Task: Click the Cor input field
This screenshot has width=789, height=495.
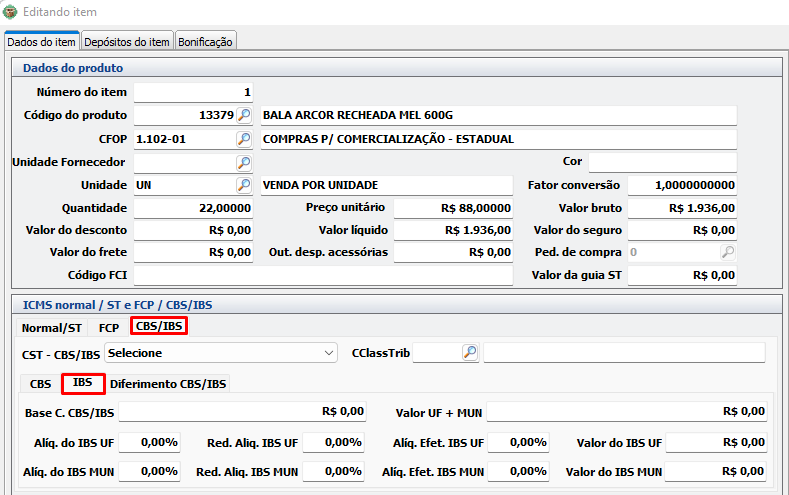Action: tap(662, 162)
